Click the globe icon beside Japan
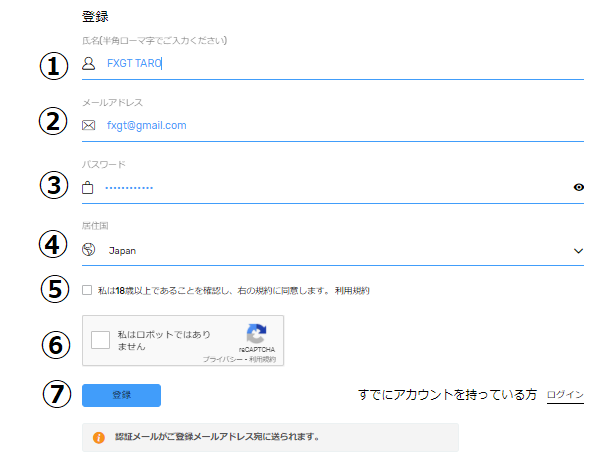Image resolution: width=614 pixels, height=476 pixels. click(x=88, y=250)
